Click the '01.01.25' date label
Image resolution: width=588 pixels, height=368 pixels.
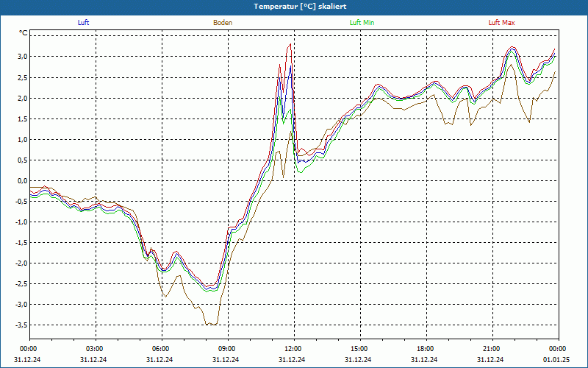(556, 360)
